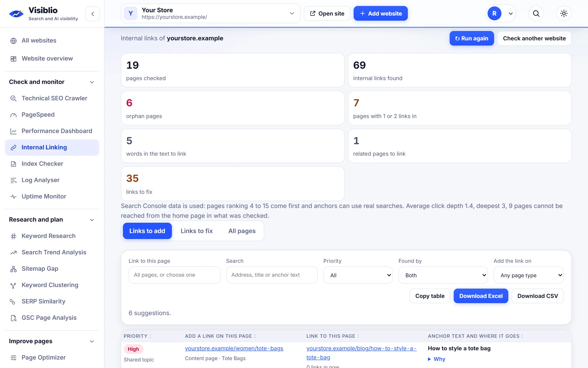
Task: Click the 6 orphan pages card
Action: click(233, 108)
